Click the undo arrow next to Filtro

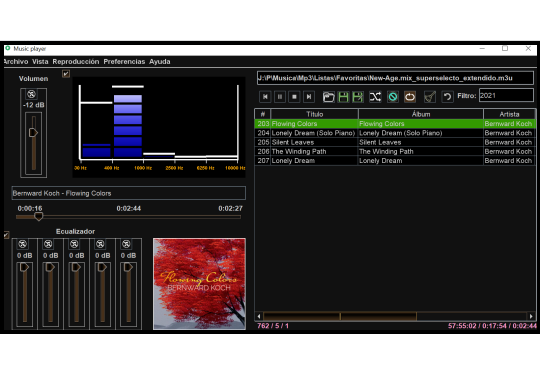[447, 97]
